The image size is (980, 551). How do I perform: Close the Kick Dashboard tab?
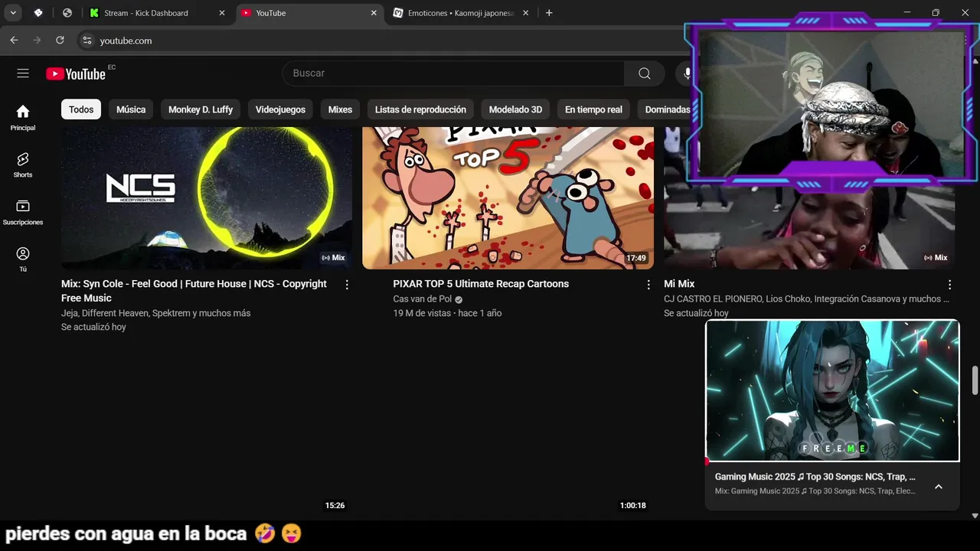[222, 13]
